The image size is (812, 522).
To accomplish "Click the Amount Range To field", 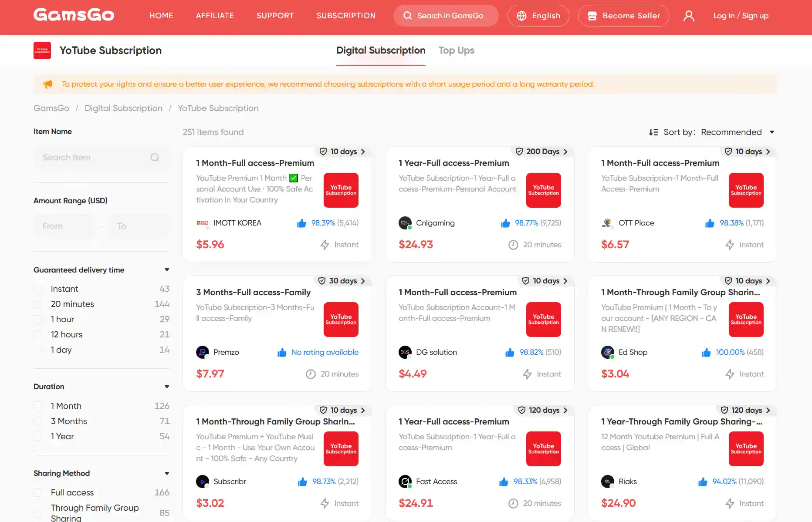I will [138, 226].
